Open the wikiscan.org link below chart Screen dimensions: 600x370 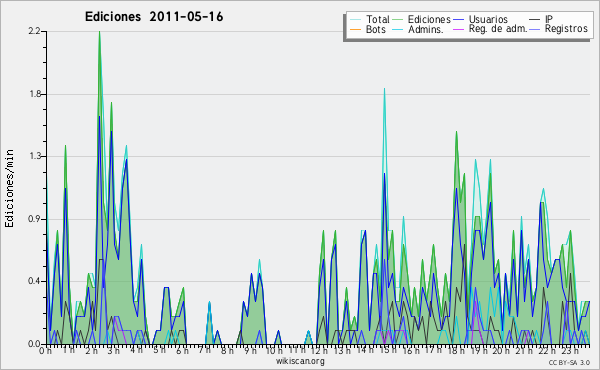pyautogui.click(x=300, y=361)
